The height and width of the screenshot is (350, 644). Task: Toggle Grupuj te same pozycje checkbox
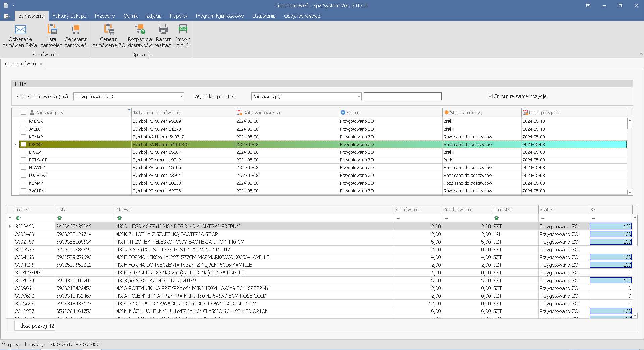[490, 96]
